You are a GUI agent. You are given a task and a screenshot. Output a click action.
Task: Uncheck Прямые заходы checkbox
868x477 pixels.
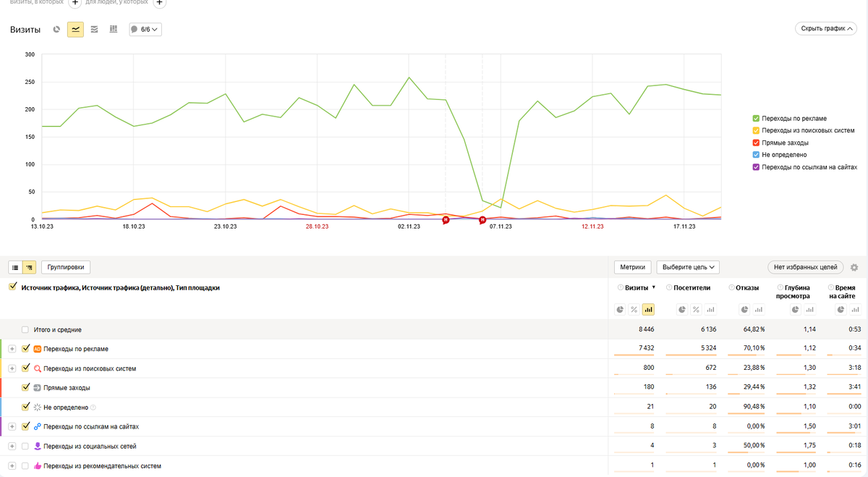[x=26, y=387]
